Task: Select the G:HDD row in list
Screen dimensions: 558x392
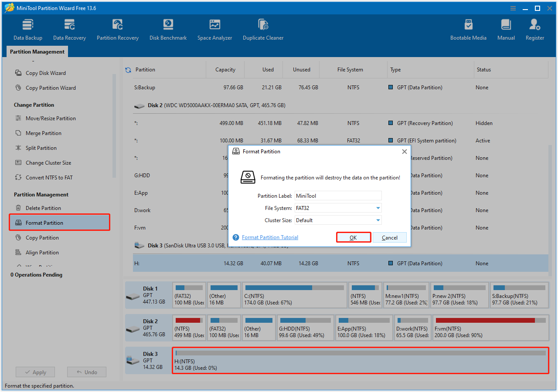Action: pyautogui.click(x=340, y=176)
